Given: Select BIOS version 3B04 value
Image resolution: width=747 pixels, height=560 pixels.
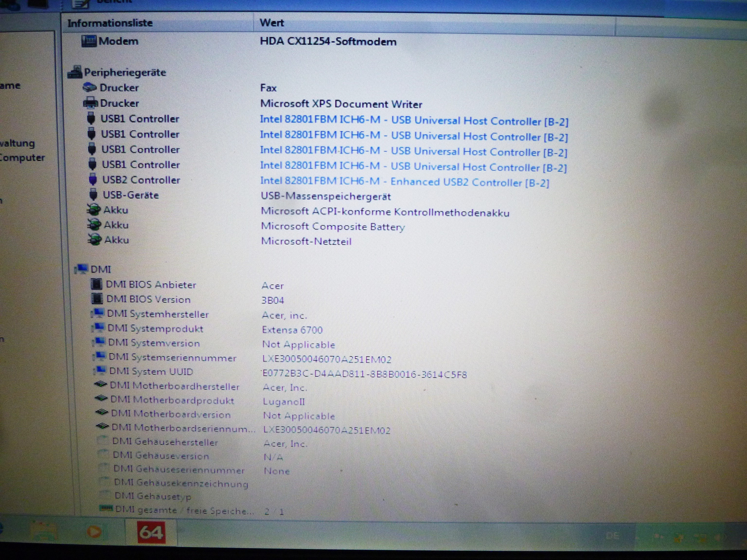Looking at the screenshot, I should click(x=273, y=300).
